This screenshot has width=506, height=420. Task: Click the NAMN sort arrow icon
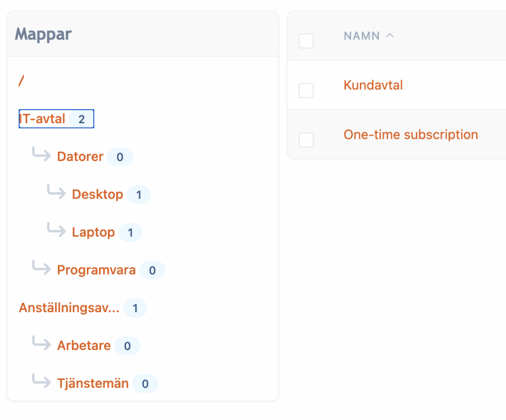click(x=390, y=36)
